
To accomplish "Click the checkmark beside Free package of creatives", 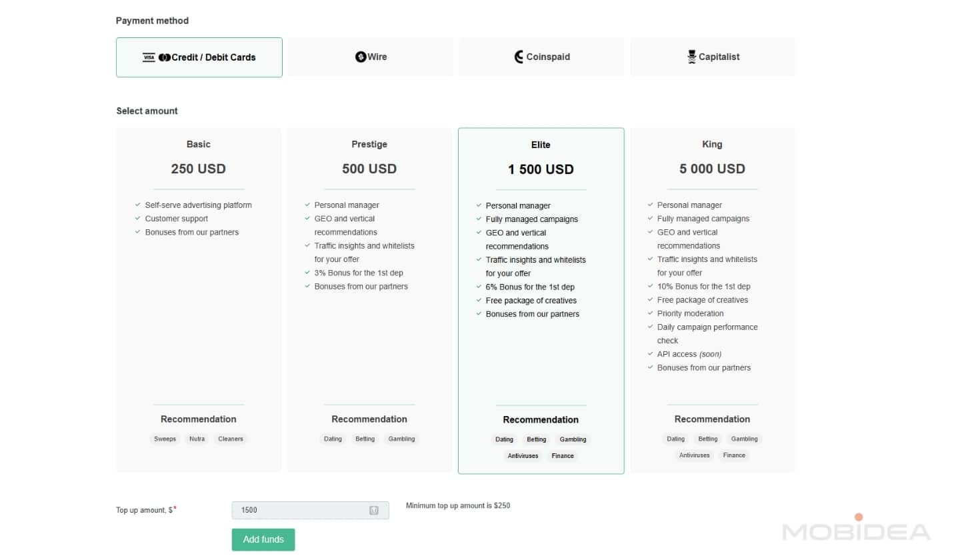I will (x=479, y=300).
